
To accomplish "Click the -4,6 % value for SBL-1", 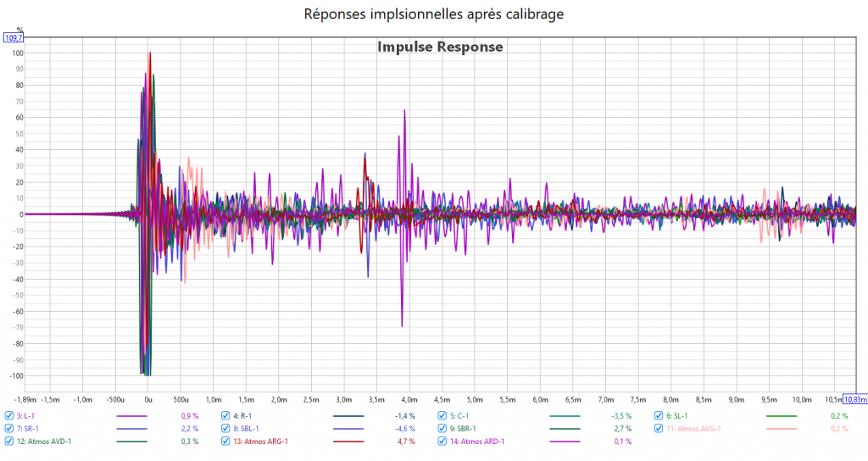I will coord(405,429).
